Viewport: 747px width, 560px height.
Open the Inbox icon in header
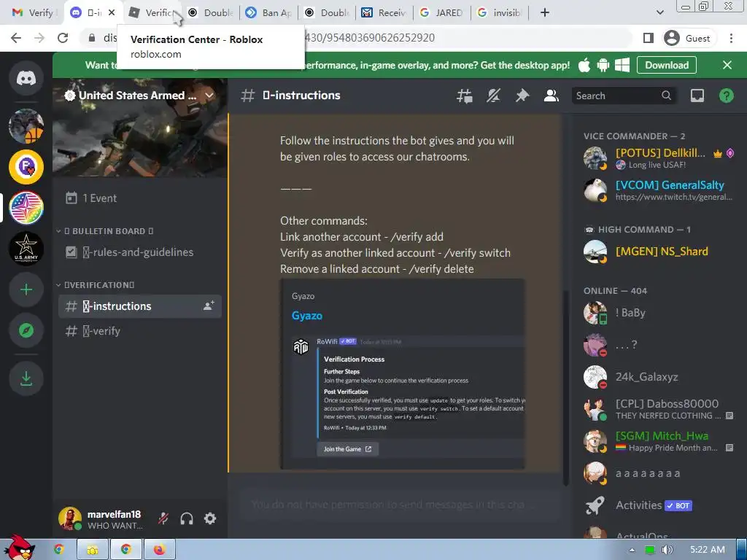[697, 96]
